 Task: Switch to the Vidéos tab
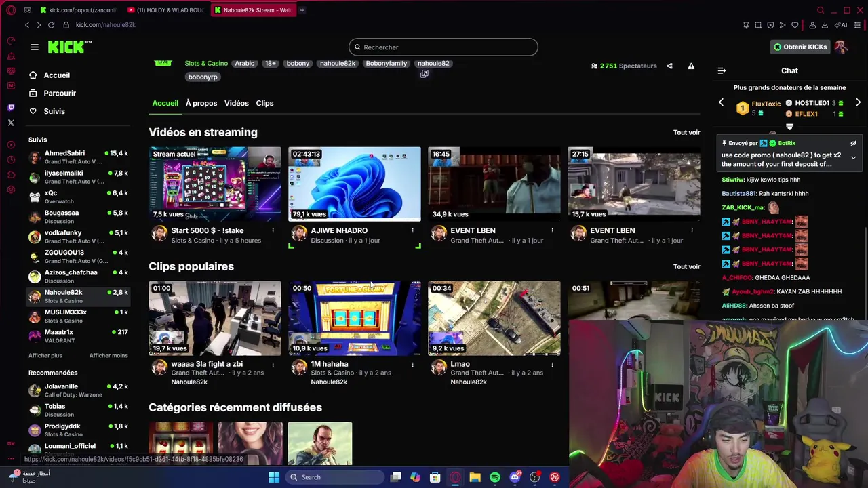[x=237, y=103]
